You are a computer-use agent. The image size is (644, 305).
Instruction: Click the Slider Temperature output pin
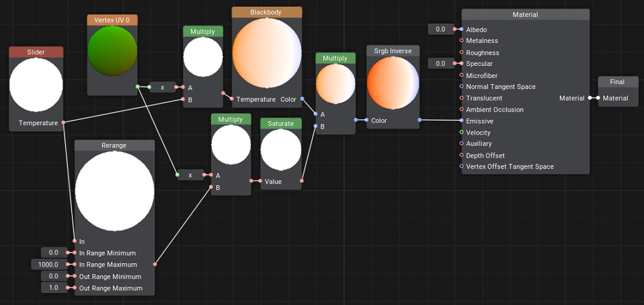pyautogui.click(x=63, y=123)
